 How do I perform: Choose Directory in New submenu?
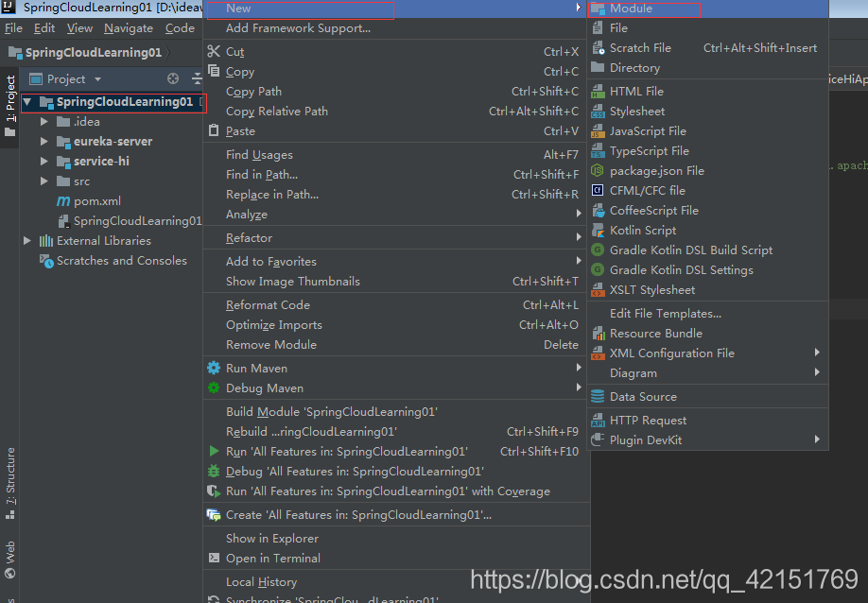pos(707,67)
